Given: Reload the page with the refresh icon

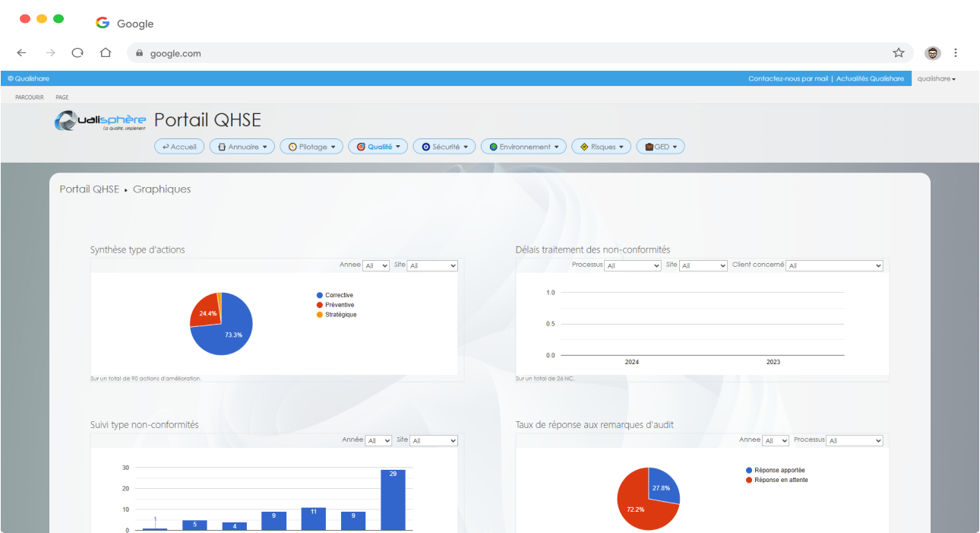Looking at the screenshot, I should (x=77, y=52).
